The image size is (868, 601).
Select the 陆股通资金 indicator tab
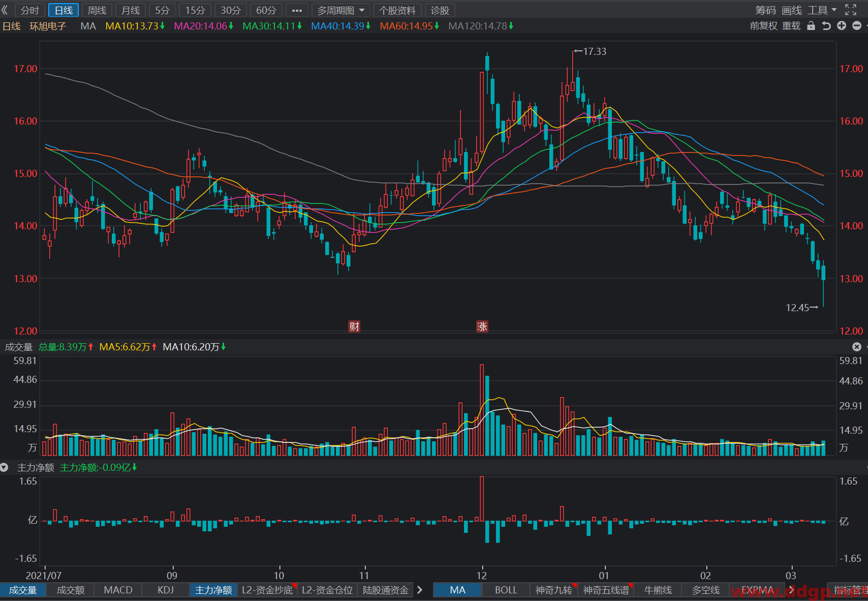pos(386,590)
